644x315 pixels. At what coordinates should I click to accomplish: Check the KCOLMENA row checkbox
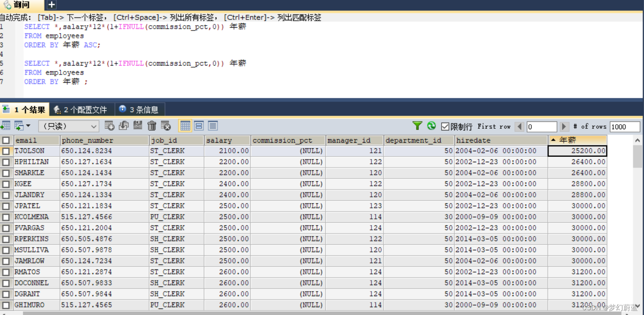[x=6, y=217]
